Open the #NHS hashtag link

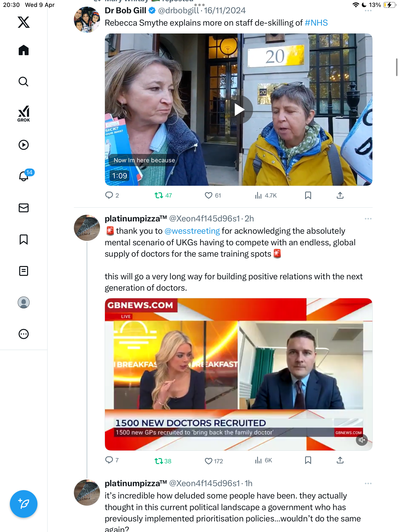316,23
